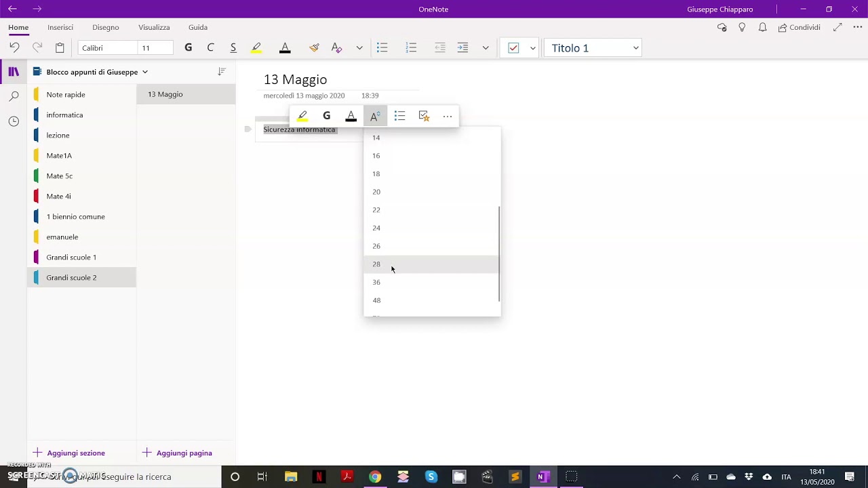The width and height of the screenshot is (868, 488).
Task: Click floating toolbar tag star icon
Action: click(424, 116)
